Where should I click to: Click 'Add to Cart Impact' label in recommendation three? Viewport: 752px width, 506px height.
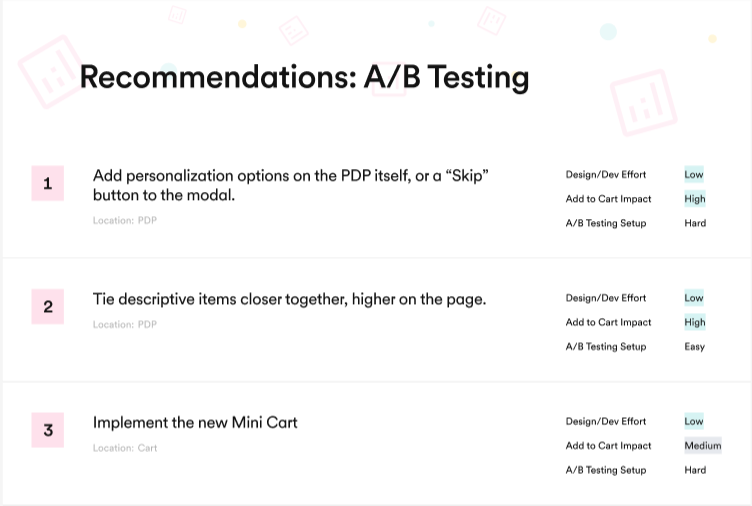pyautogui.click(x=608, y=446)
